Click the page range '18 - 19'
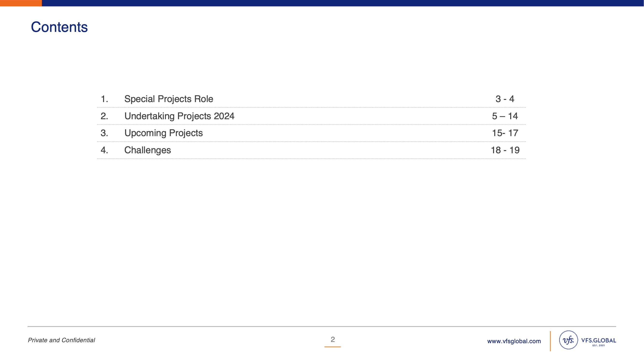The width and height of the screenshot is (644, 362). click(505, 150)
